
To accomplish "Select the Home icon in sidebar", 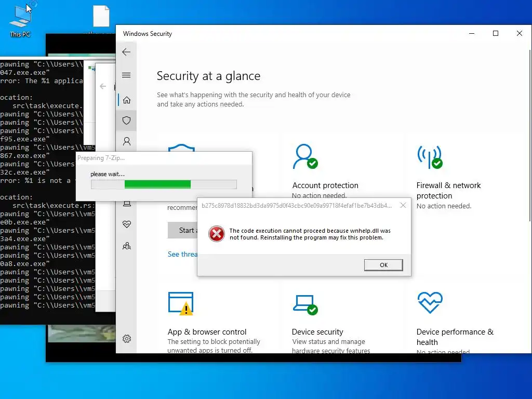I will tap(127, 100).
